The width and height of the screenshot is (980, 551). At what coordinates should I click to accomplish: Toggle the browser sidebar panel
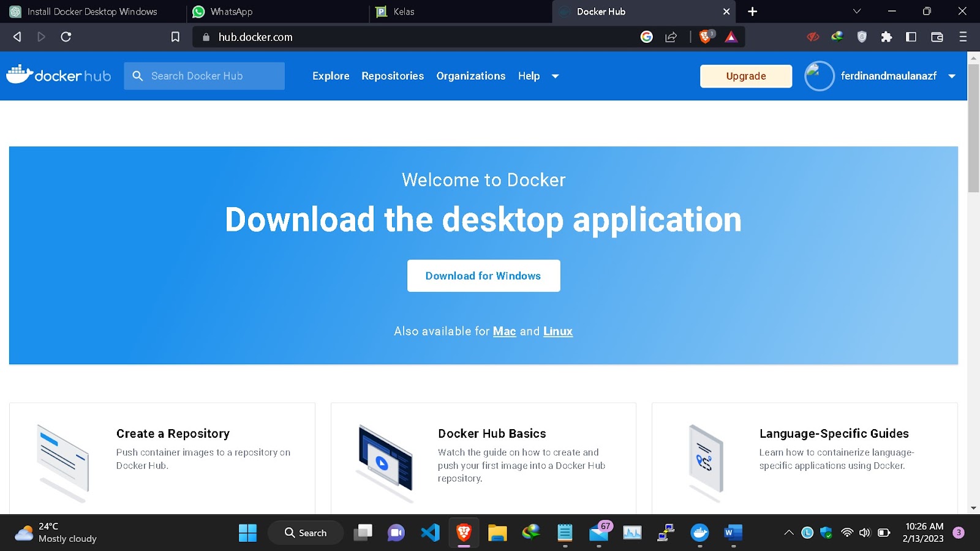[911, 37]
